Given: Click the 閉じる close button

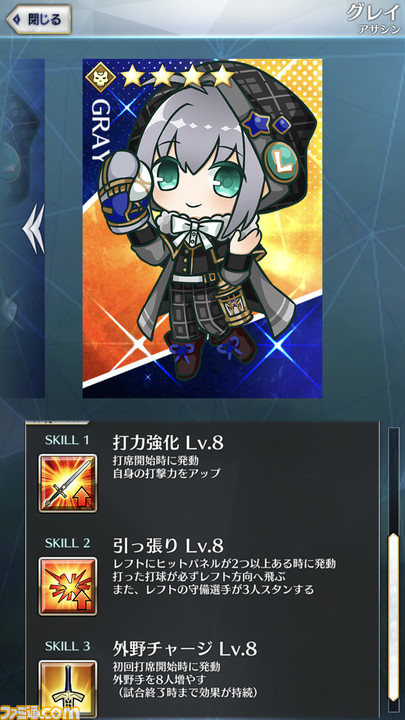Looking at the screenshot, I should (39, 20).
